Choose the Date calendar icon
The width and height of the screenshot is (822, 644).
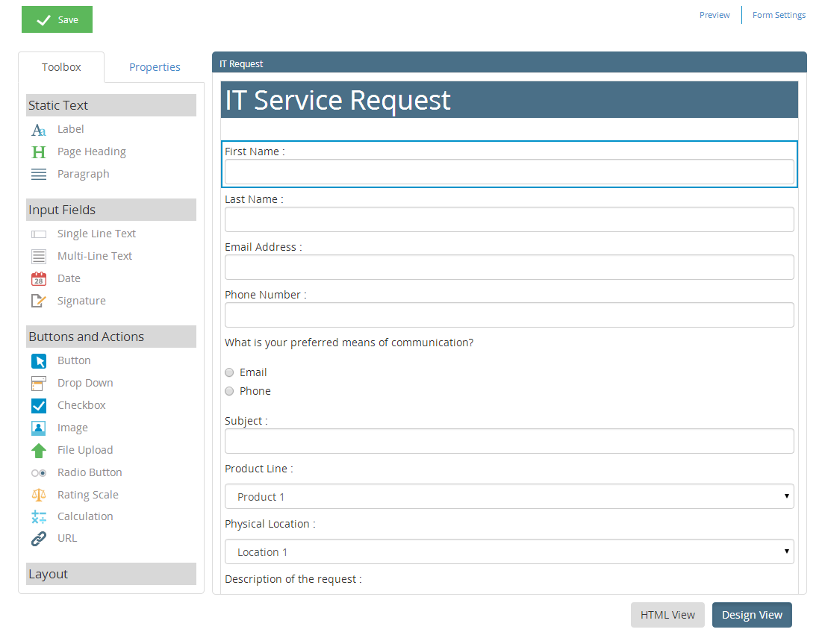pos(39,279)
